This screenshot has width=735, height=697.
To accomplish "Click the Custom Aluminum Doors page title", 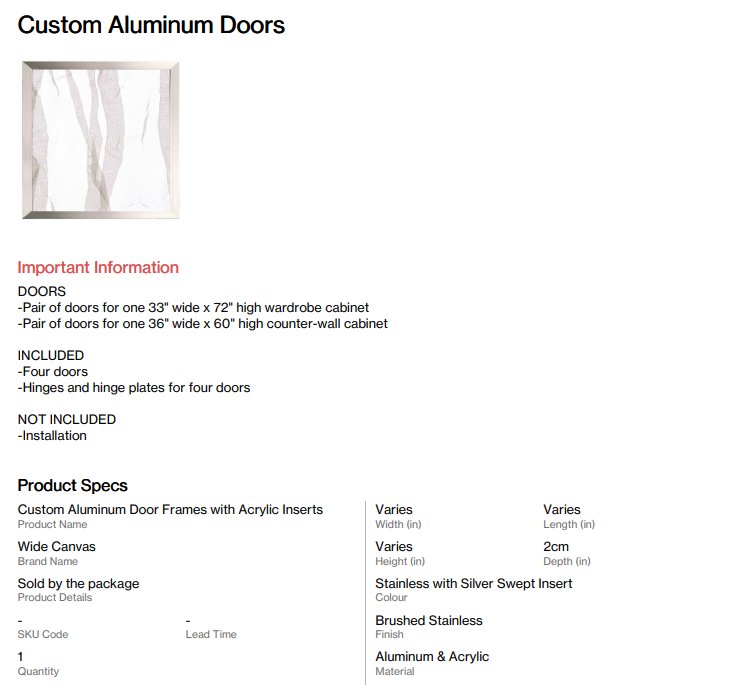I will pos(151,26).
